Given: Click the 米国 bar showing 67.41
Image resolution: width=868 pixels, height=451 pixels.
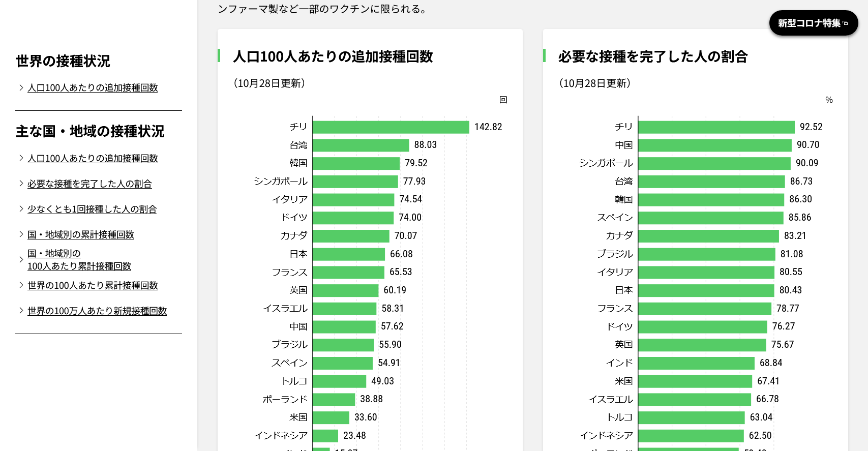Looking at the screenshot, I should (x=695, y=381).
